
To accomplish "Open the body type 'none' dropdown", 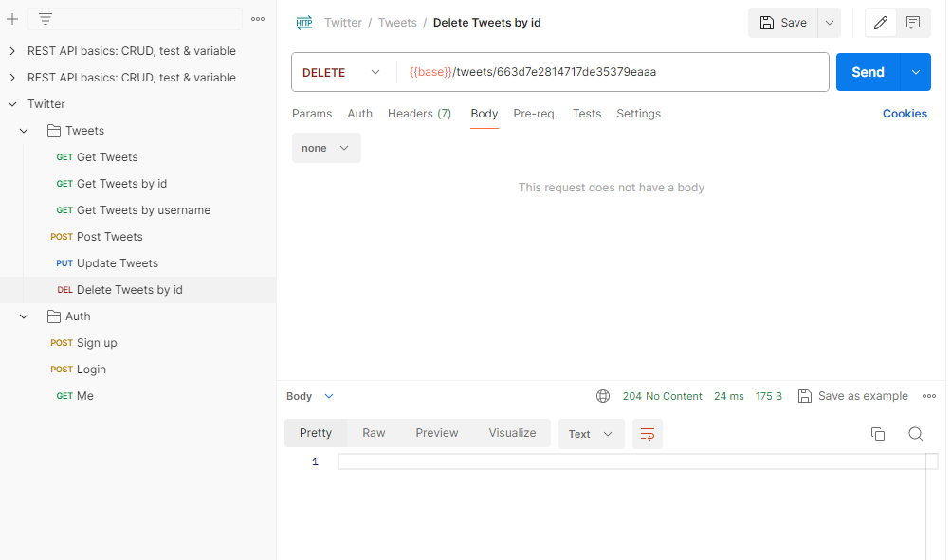I will 326,148.
